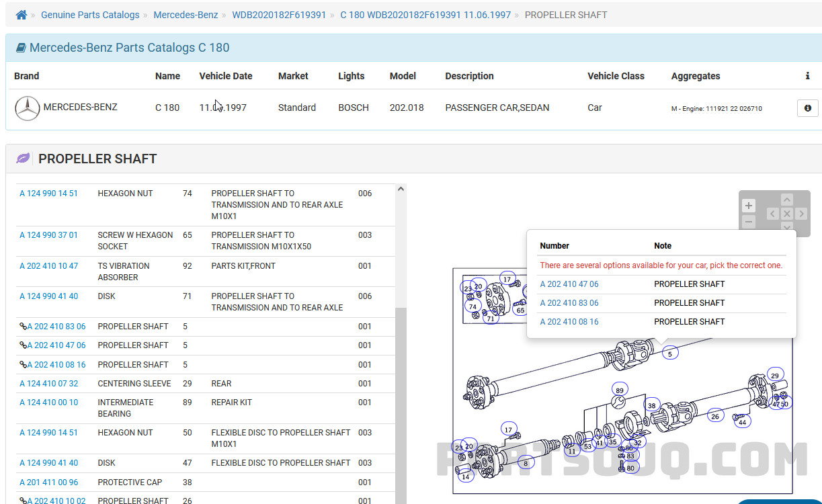Click the 'BOSCH' lights value
The height and width of the screenshot is (504, 822).
point(354,108)
